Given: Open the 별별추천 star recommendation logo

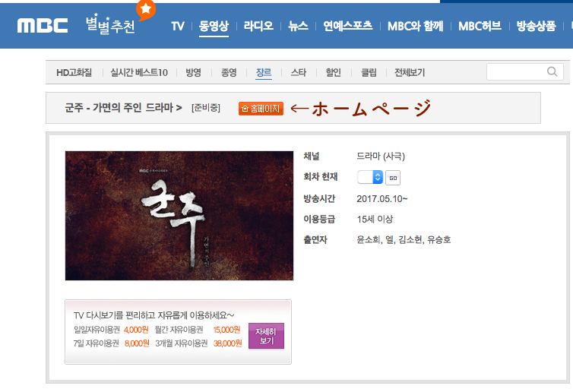Looking at the screenshot, I should pyautogui.click(x=120, y=18).
